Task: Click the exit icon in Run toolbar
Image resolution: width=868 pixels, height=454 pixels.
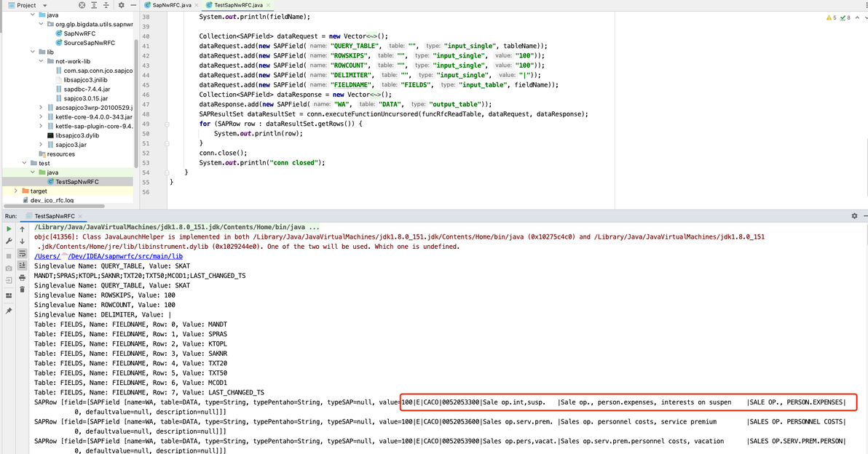Action: tap(9, 280)
